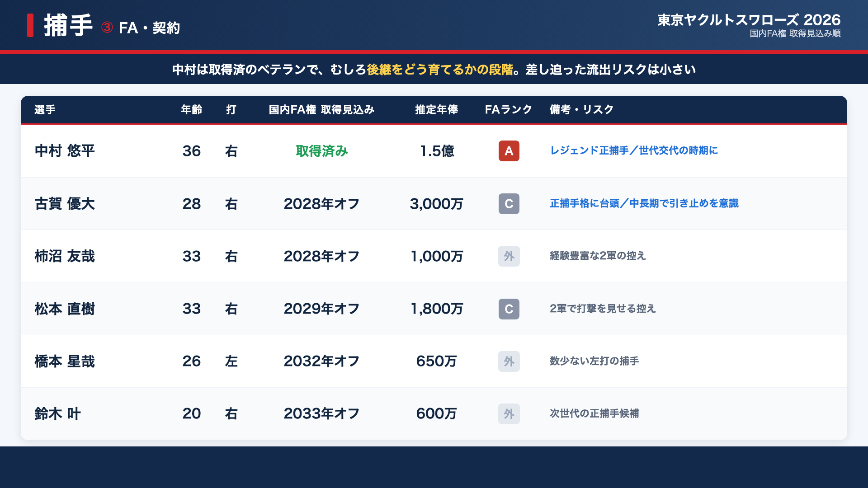Click the 年齢 column header
This screenshot has height=488, width=868.
192,110
